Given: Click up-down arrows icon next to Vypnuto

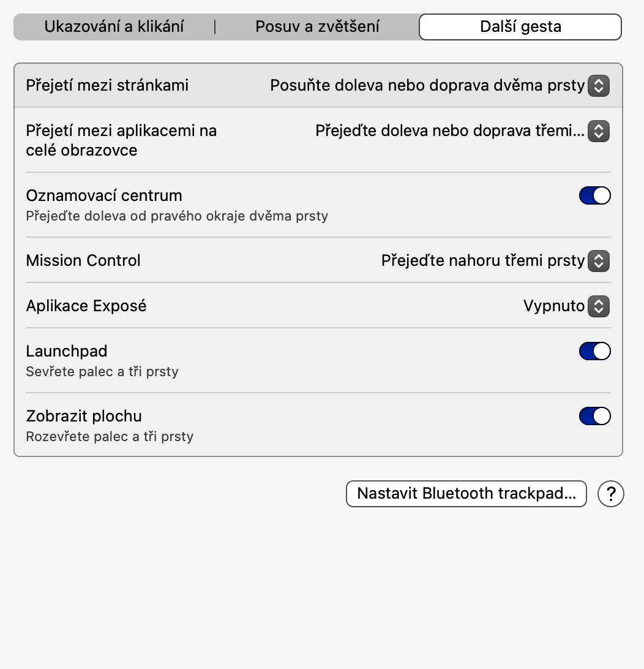Looking at the screenshot, I should coord(598,306).
